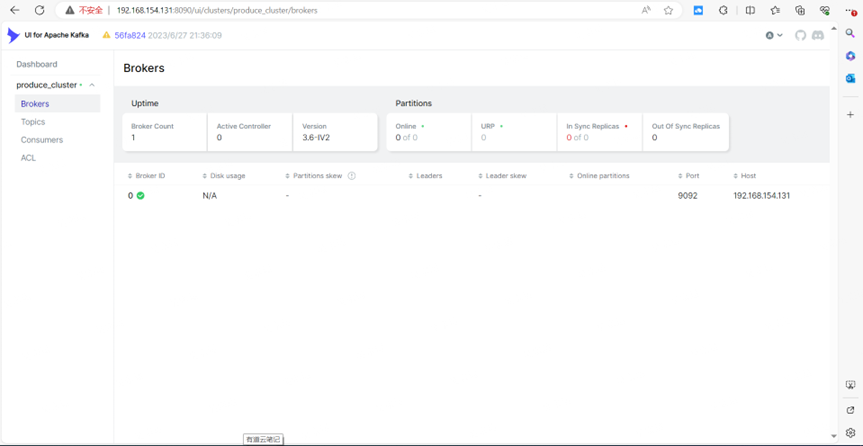Click the page scrollbar down arrow
The image size is (863, 446).
[834, 436]
